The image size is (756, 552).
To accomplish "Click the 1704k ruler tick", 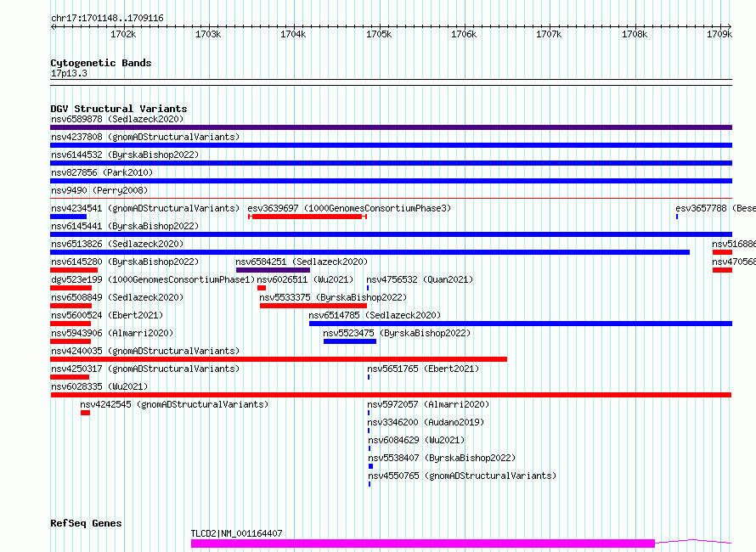I will click(294, 34).
